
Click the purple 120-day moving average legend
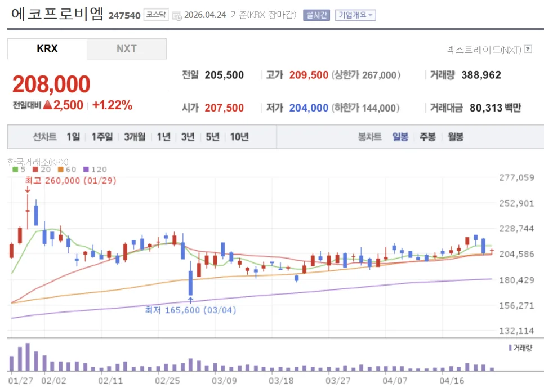95,170
